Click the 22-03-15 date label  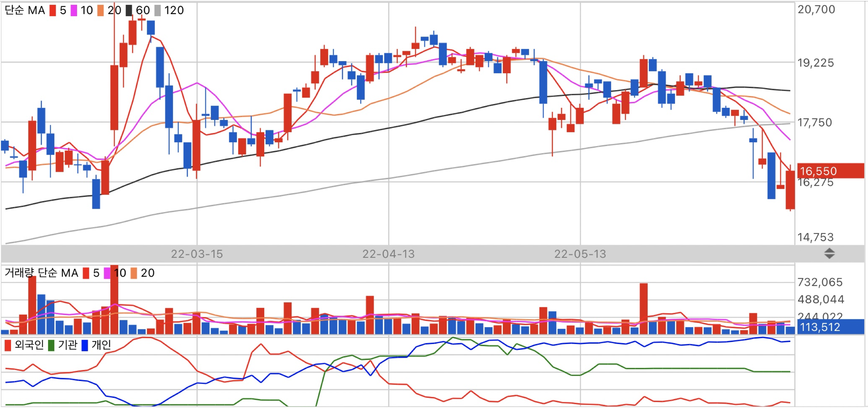197,254
